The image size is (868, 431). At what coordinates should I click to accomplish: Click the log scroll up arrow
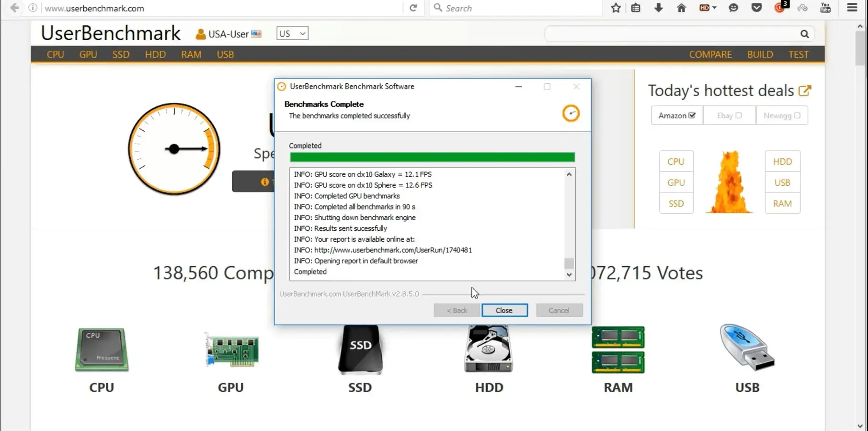(569, 174)
